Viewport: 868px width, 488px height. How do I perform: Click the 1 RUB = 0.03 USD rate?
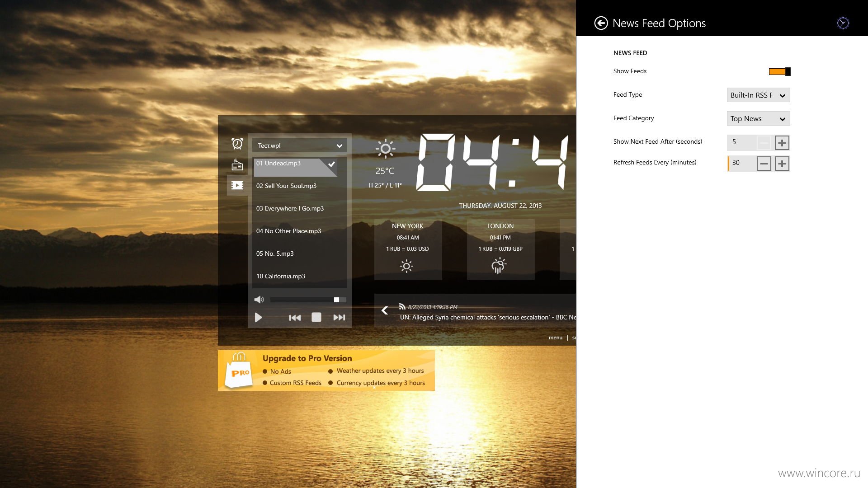pyautogui.click(x=407, y=249)
